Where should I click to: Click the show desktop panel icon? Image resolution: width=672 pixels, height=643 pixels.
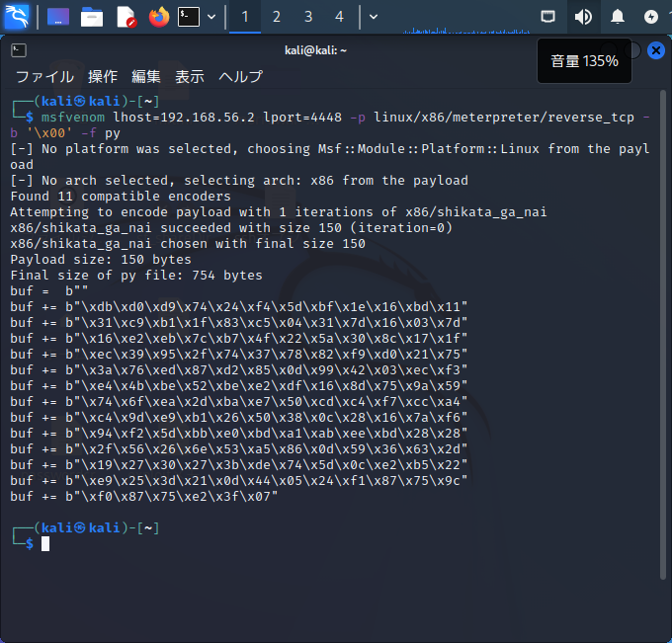[58, 17]
